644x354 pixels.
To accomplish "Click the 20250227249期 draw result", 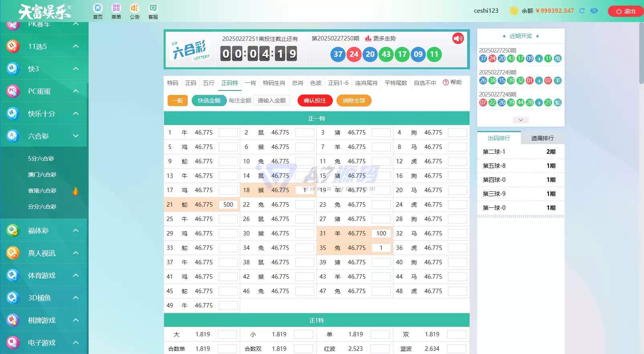I will pyautogui.click(x=520, y=76).
